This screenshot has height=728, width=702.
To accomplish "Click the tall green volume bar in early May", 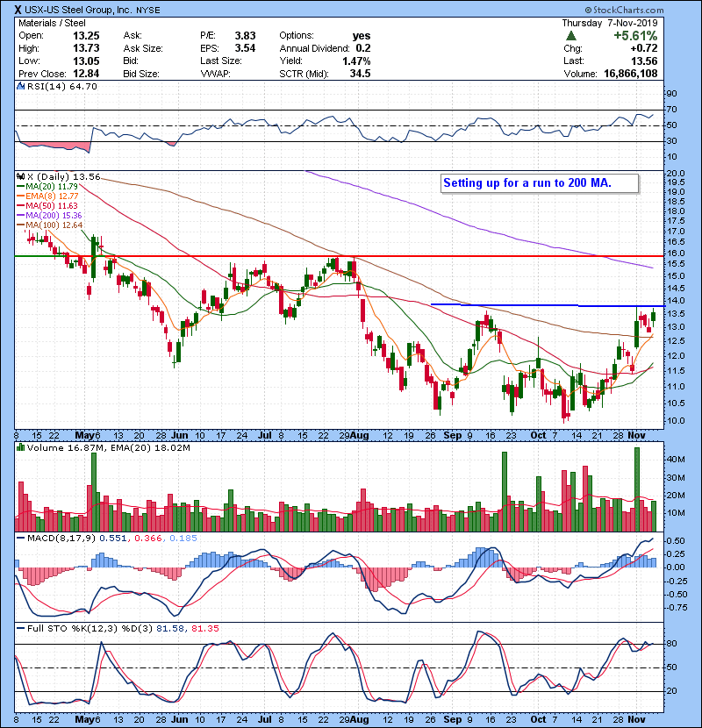I will (94, 492).
